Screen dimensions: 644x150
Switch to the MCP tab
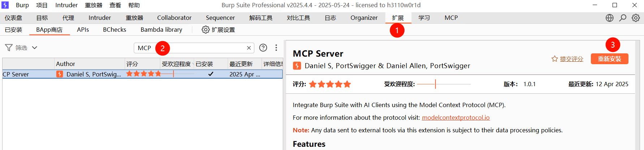coord(451,18)
